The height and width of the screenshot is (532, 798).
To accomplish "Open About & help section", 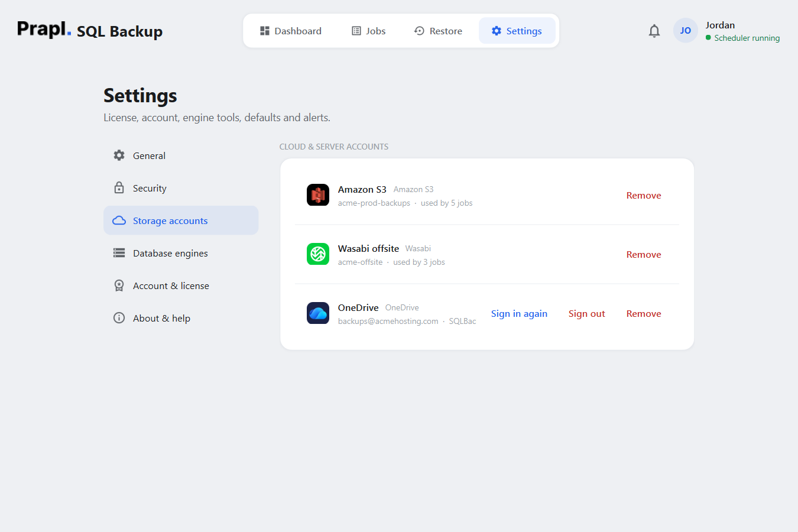I will point(181,318).
